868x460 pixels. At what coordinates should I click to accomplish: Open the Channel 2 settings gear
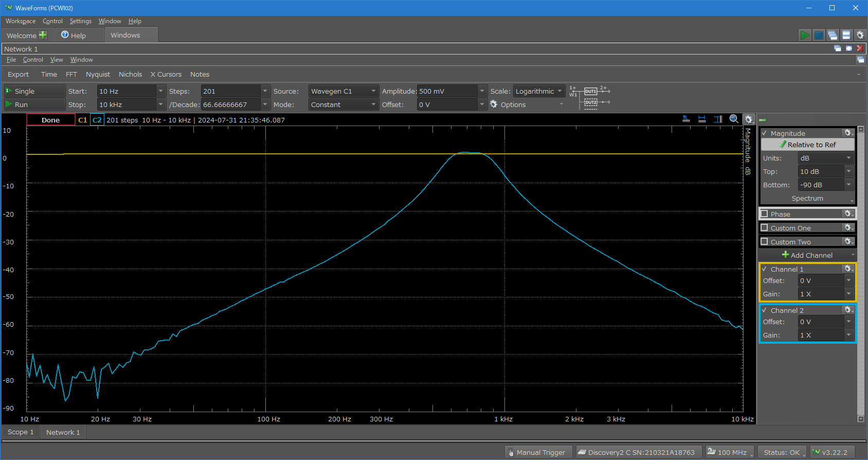tap(848, 310)
